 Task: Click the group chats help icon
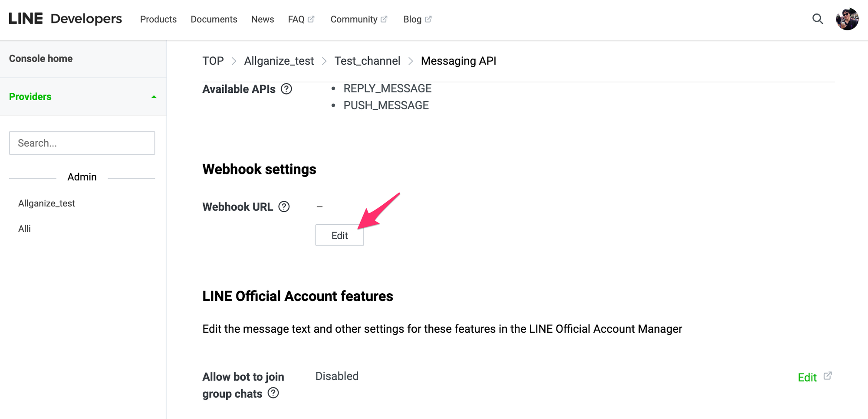click(x=273, y=393)
